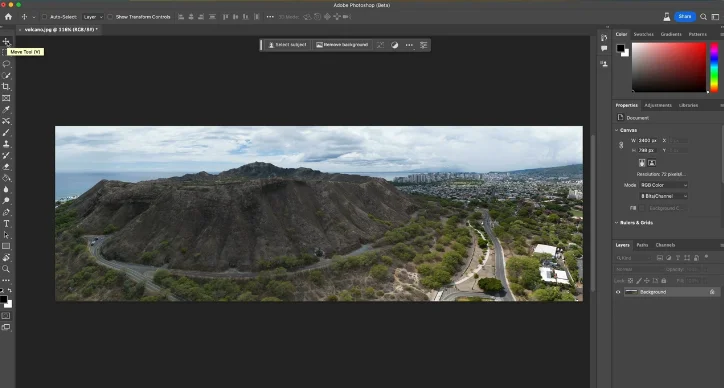Click the Share button

685,17
